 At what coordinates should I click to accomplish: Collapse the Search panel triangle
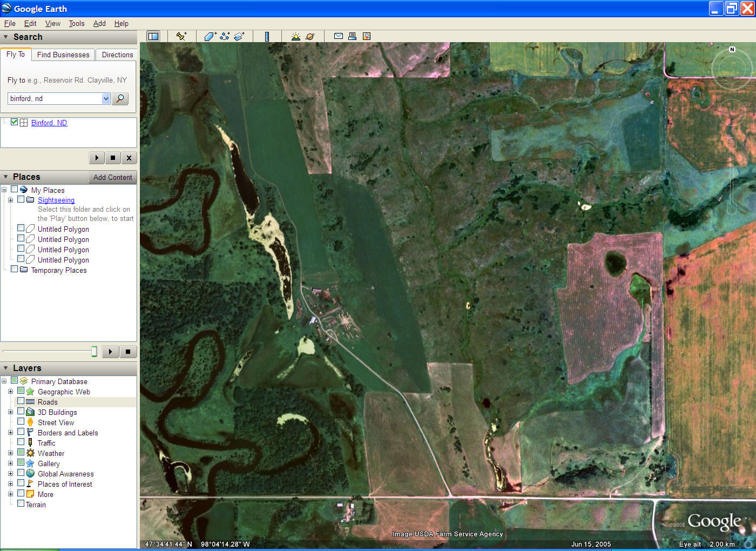(6, 37)
